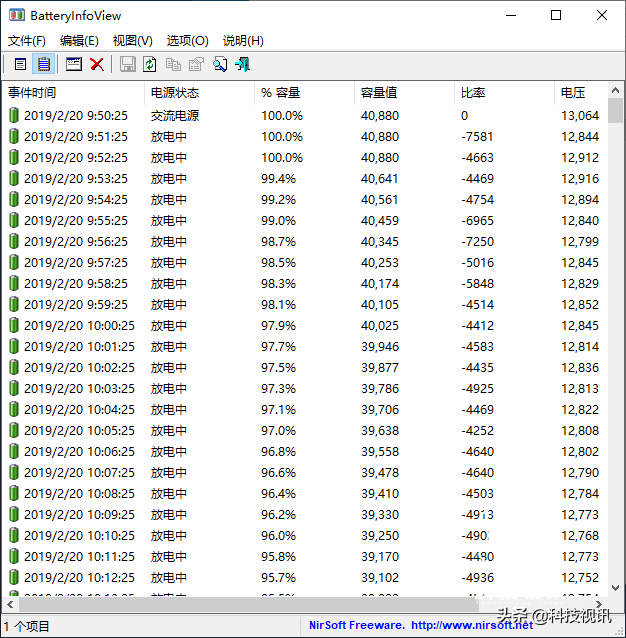Switch to the battery information view icon
Screen dimensions: 626x638
(20, 64)
